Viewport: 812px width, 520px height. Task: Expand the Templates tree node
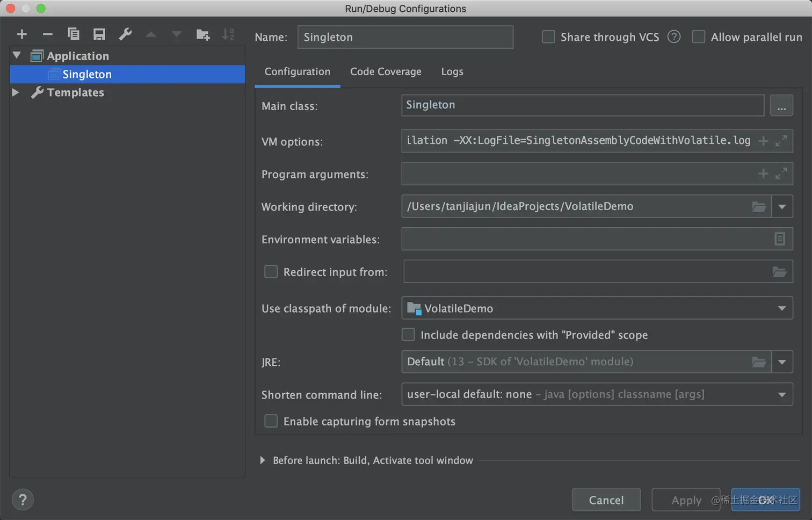15,92
